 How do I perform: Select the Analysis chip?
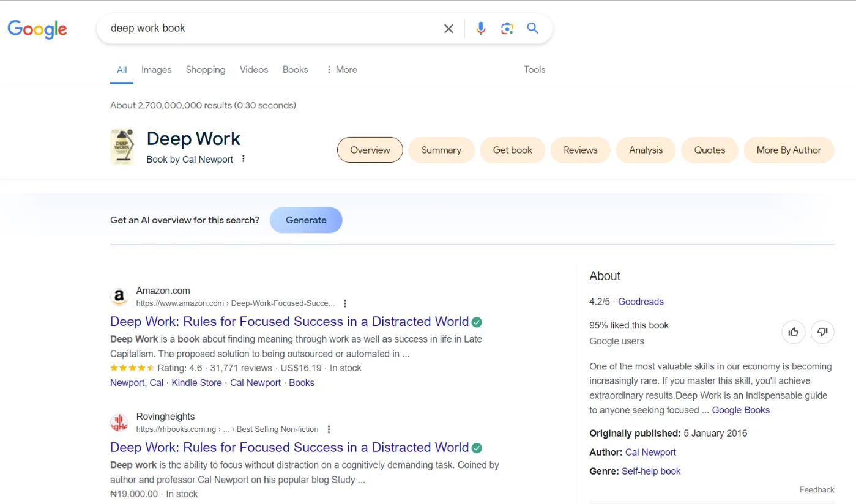[646, 150]
